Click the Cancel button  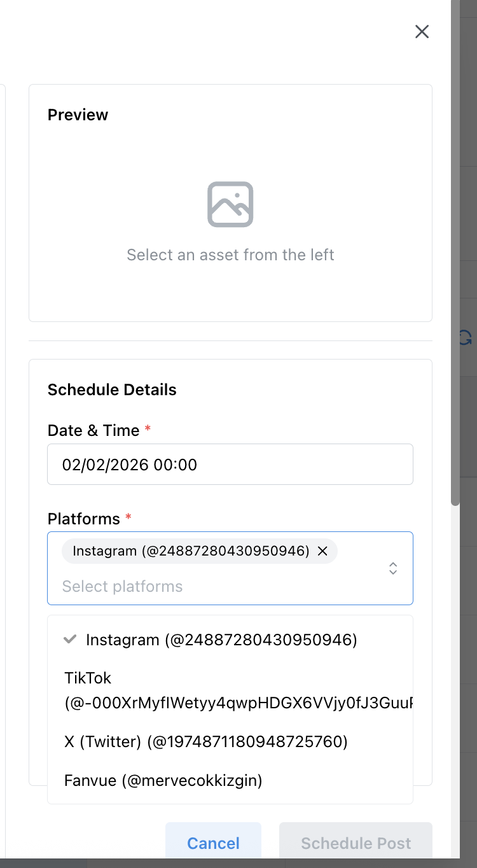213,843
